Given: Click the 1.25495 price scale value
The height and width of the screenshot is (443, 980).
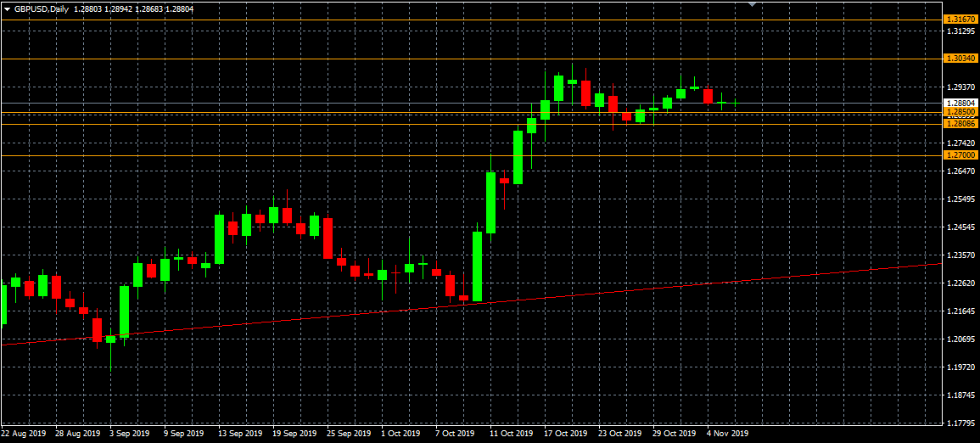Looking at the screenshot, I should pyautogui.click(x=961, y=199).
